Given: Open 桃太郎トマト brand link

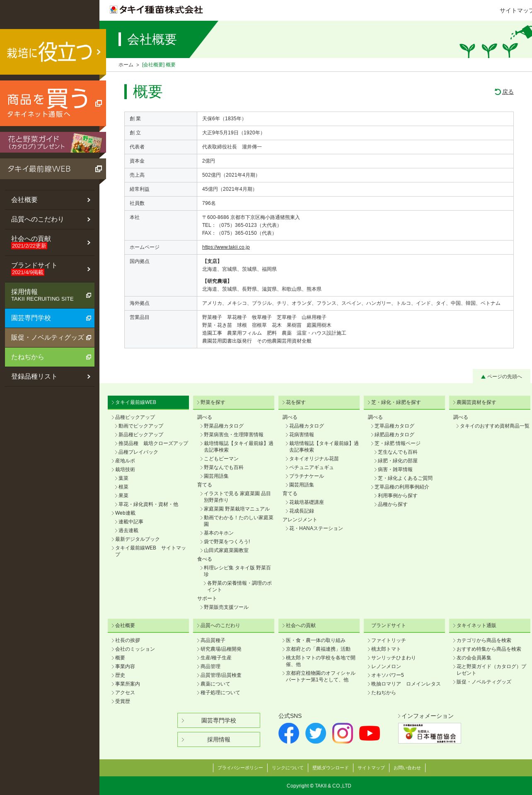Looking at the screenshot, I should (386, 649).
